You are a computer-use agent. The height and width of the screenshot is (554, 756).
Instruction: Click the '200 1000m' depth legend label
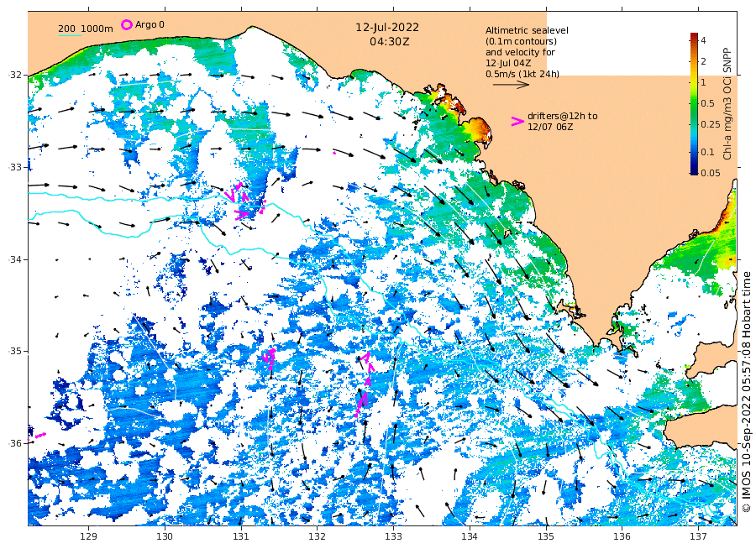[86, 29]
